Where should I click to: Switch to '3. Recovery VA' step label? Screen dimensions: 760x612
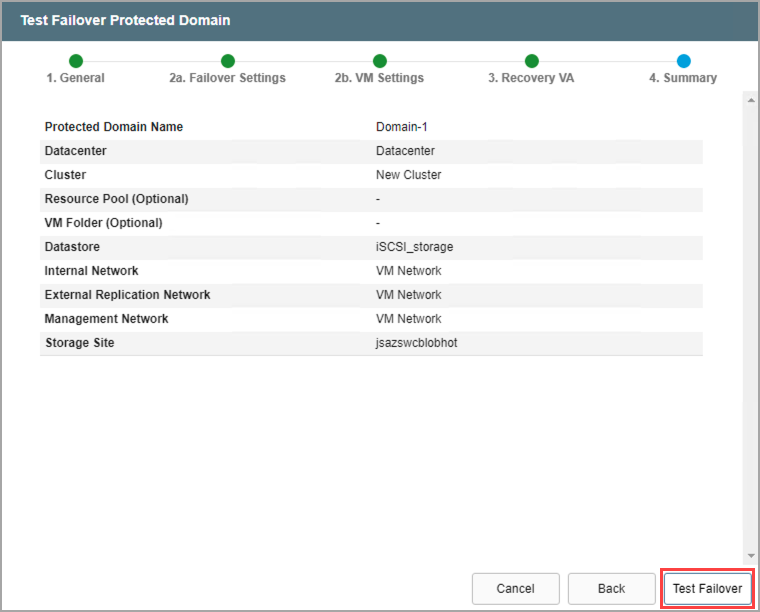[x=531, y=78]
